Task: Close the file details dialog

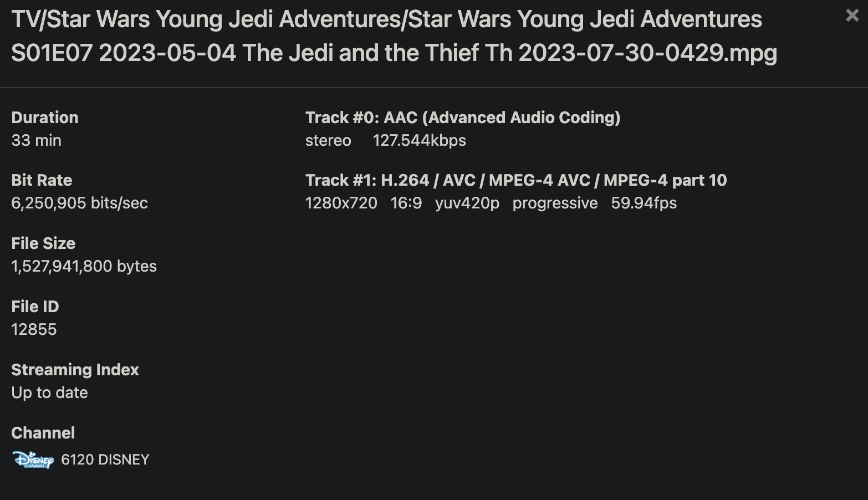Action: [852, 16]
